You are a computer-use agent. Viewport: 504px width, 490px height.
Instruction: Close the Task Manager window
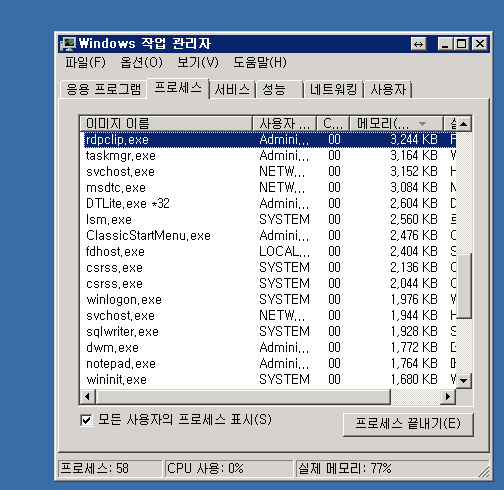[x=480, y=44]
